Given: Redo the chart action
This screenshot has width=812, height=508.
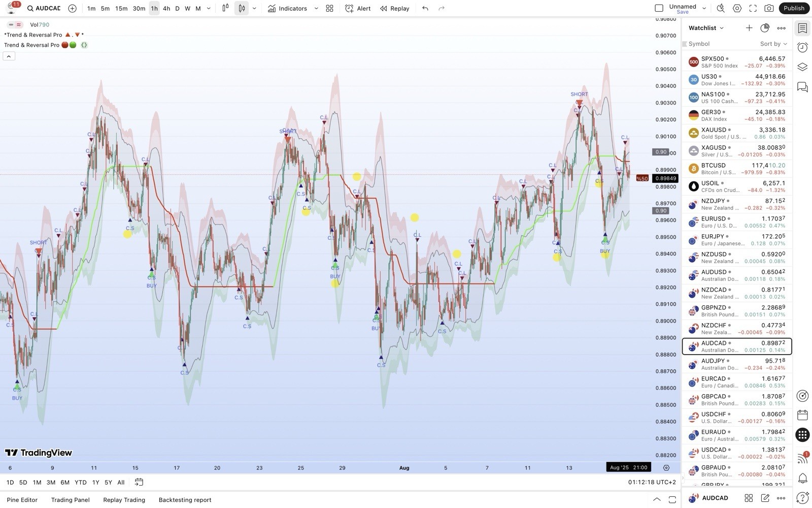Looking at the screenshot, I should pyautogui.click(x=442, y=8).
